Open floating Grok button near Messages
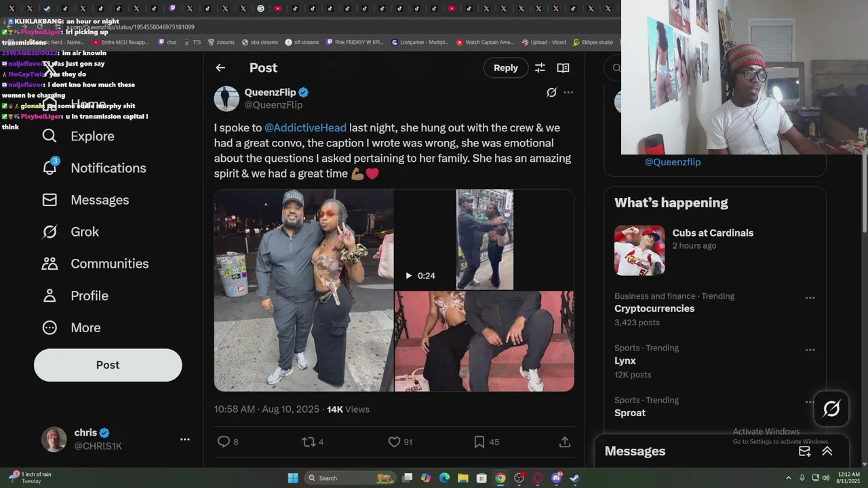Viewport: 868px width, 488px height. [831, 409]
